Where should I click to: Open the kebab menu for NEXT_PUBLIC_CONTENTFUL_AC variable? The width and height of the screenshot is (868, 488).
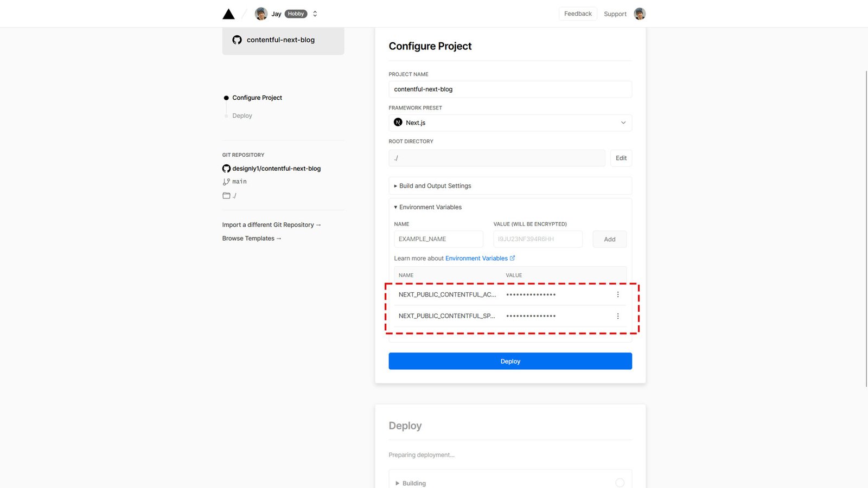coord(618,294)
